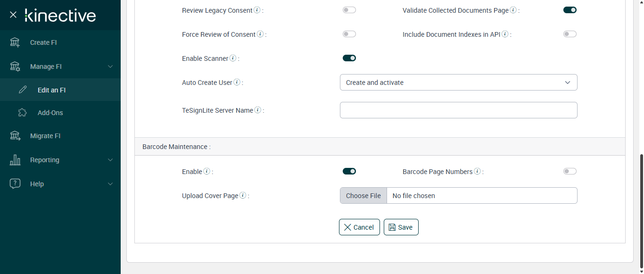The height and width of the screenshot is (274, 644).
Task: Click info icon next to Enable Scanner
Action: pos(233,58)
